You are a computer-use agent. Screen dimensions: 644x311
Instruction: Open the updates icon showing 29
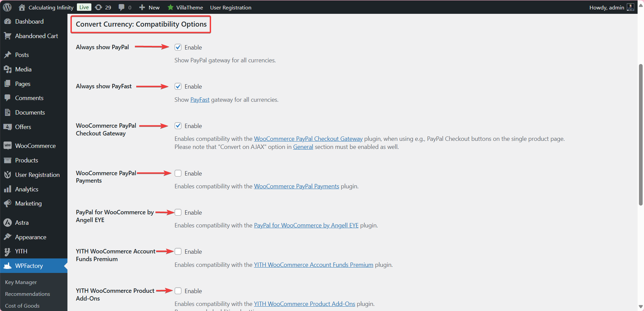[98, 7]
